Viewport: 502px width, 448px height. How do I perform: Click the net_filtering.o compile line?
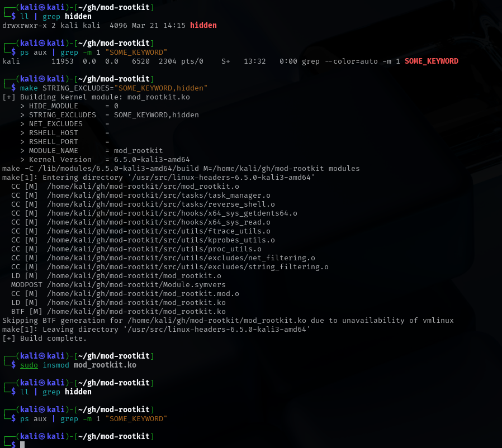[x=163, y=258]
